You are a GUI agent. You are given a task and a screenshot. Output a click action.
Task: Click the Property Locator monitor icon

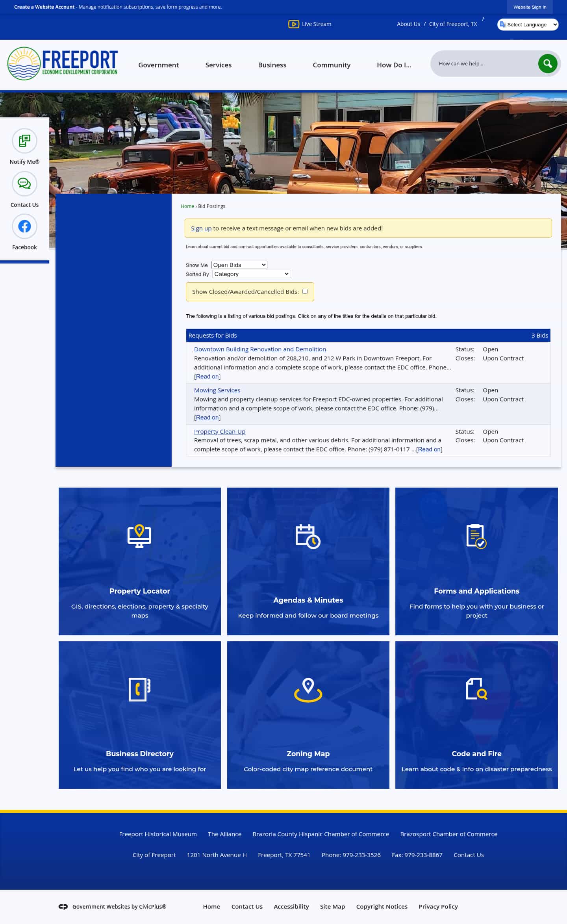[139, 536]
